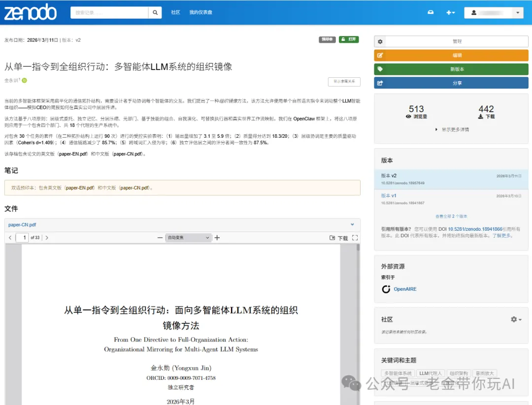Open the plus new upload dropdown

(x=450, y=13)
